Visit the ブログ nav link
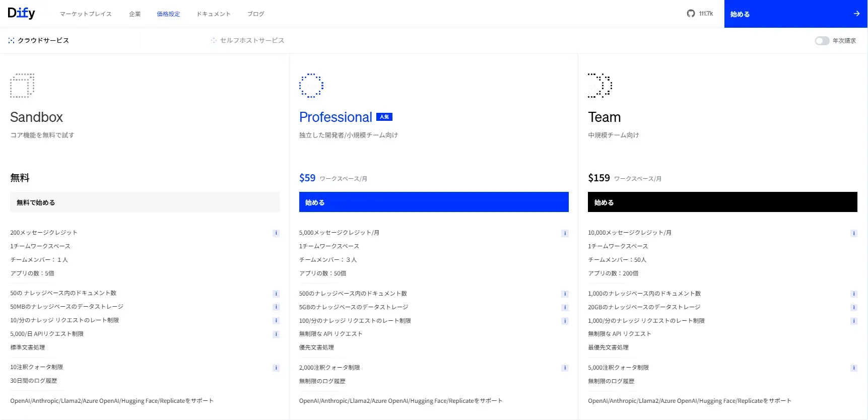 (x=256, y=14)
